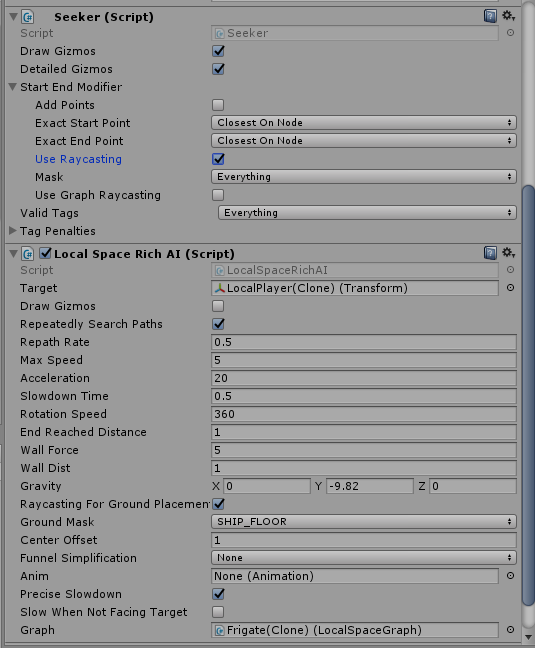Click the Seeker C# script icon

click(x=28, y=17)
